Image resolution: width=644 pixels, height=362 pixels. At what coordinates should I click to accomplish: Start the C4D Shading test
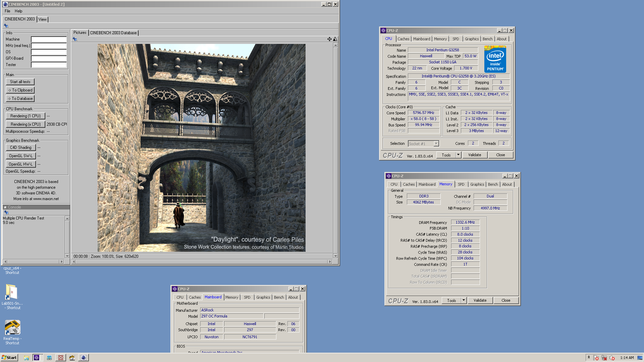click(21, 147)
